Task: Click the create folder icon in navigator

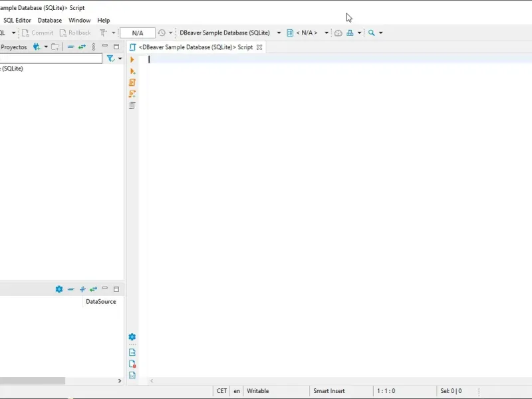Action: [55, 47]
